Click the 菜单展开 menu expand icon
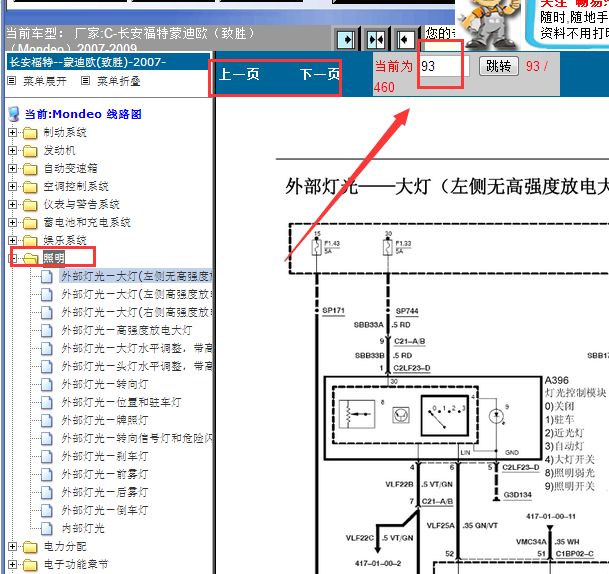609x574 pixels. click(x=12, y=81)
